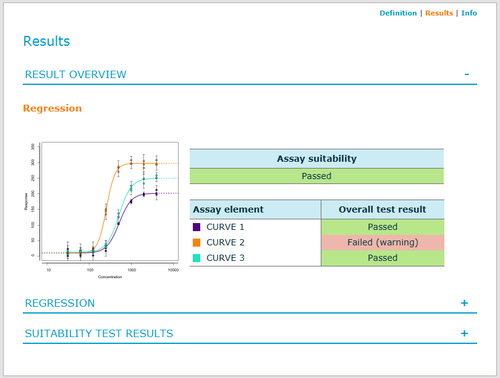Expand Suitability Test Results plus icon
The image size is (500, 378).
(464, 333)
